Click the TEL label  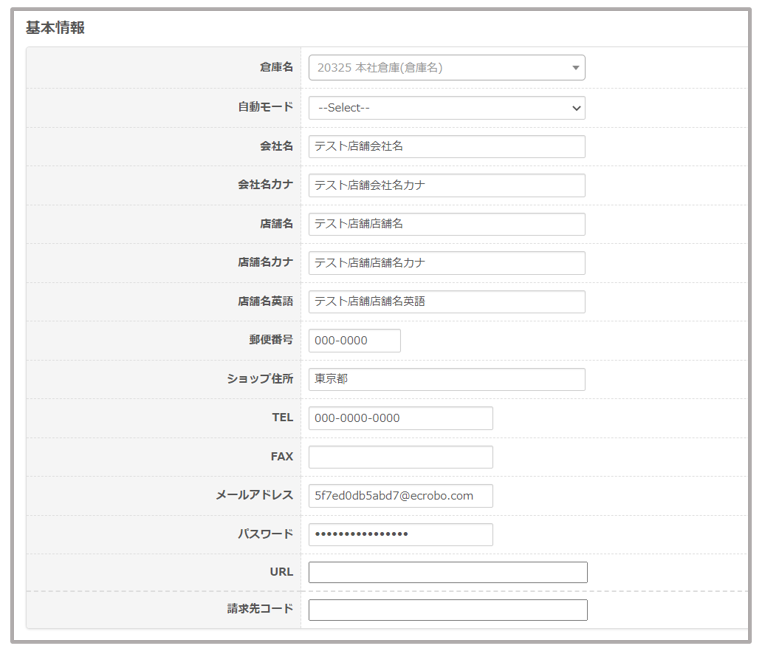283,417
